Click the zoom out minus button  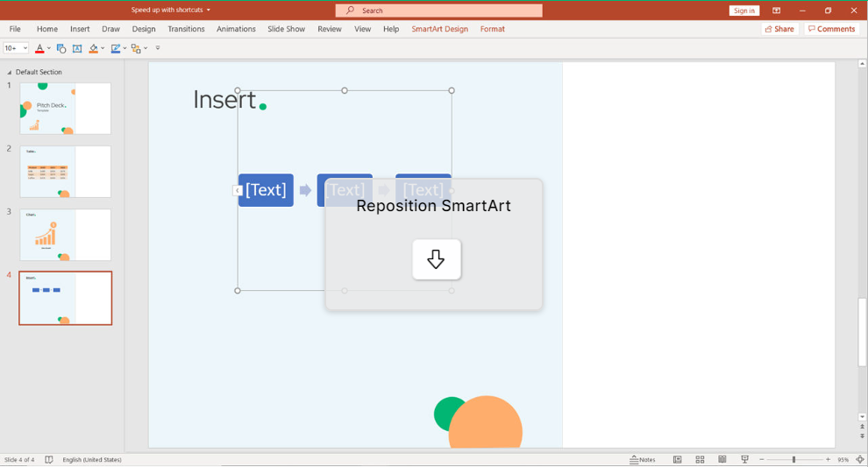pos(762,460)
